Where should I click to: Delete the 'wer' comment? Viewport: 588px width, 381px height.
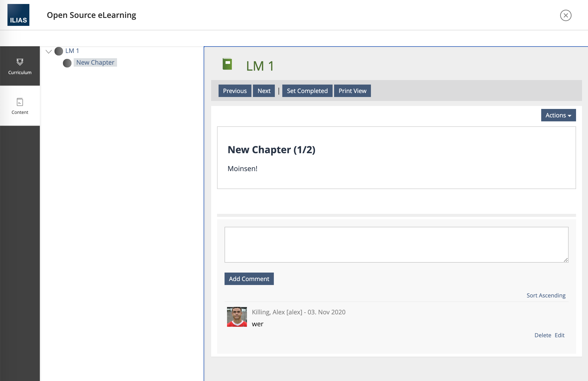coord(543,335)
